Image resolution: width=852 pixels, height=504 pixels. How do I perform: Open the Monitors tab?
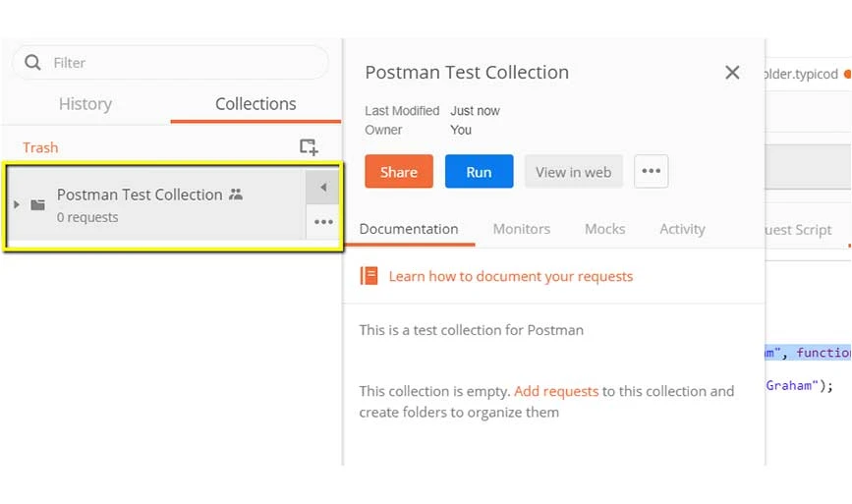pos(522,229)
